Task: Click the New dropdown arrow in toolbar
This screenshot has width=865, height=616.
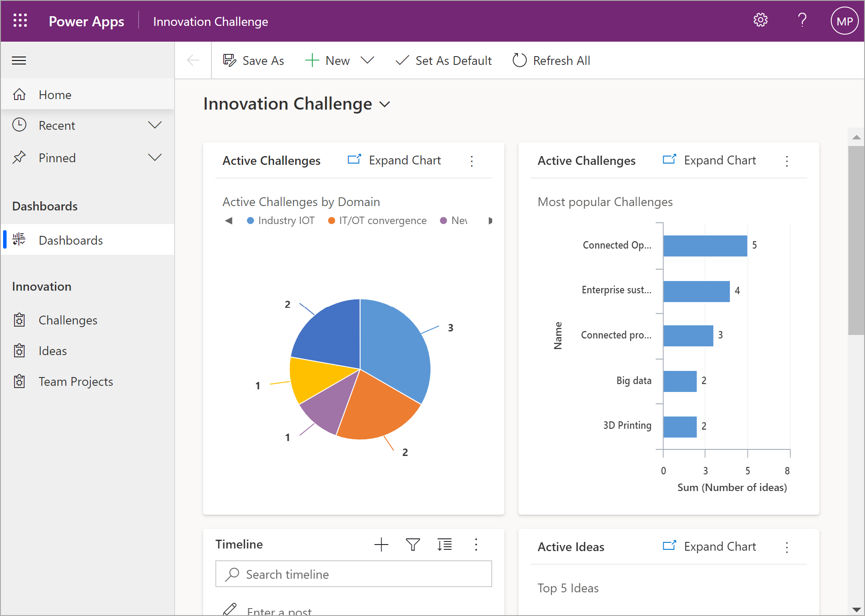Action: (x=369, y=61)
